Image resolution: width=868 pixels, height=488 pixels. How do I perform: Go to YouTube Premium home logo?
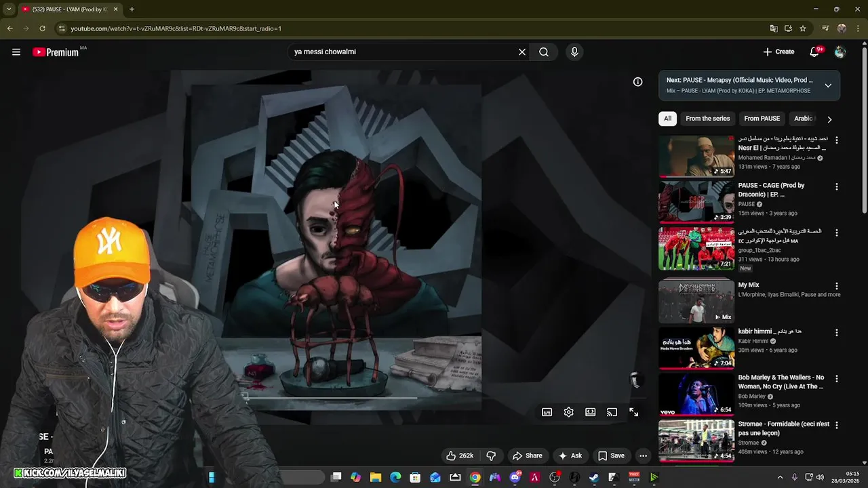coord(56,52)
